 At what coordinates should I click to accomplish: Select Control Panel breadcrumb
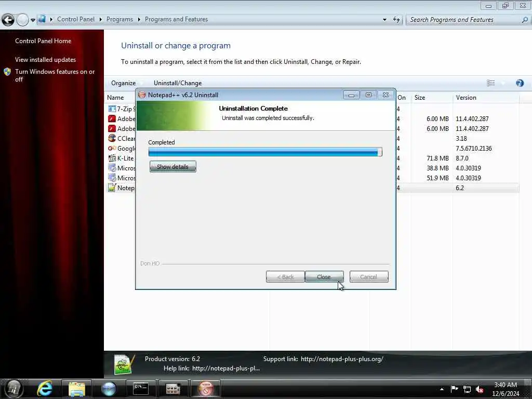pyautogui.click(x=76, y=19)
